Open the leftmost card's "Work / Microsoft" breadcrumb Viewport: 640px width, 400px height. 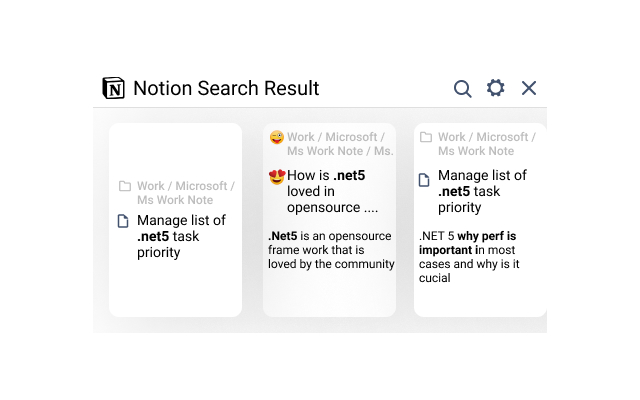(186, 186)
